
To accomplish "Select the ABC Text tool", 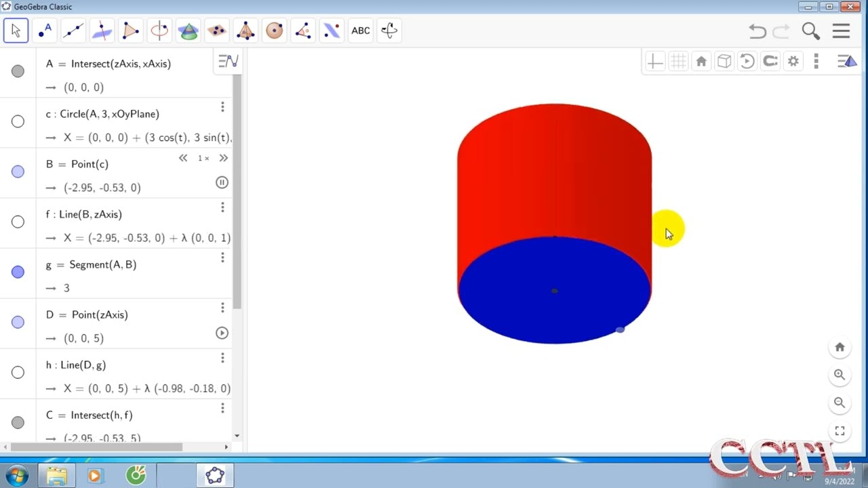I will (x=361, y=30).
